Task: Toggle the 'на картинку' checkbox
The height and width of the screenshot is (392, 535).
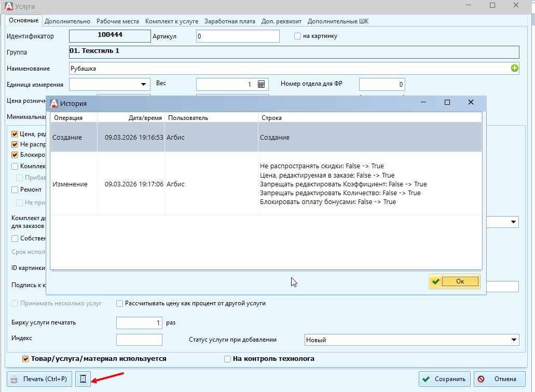Action: (297, 36)
